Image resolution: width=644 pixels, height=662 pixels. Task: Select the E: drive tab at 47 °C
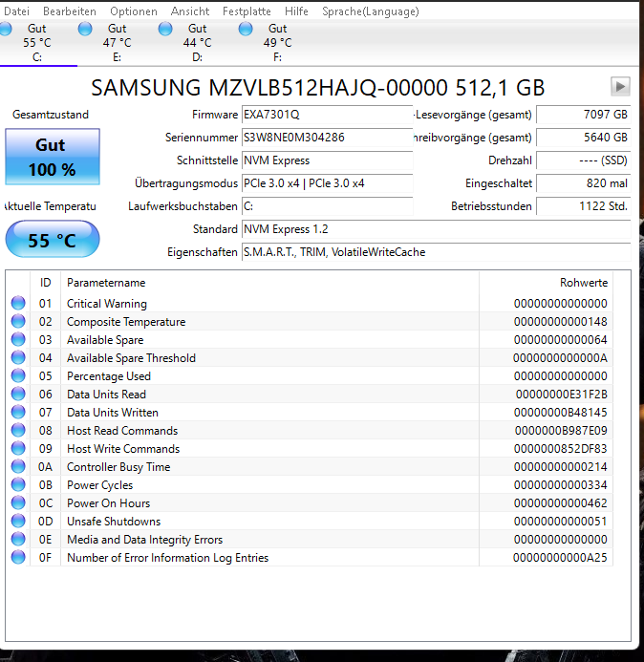(x=117, y=43)
